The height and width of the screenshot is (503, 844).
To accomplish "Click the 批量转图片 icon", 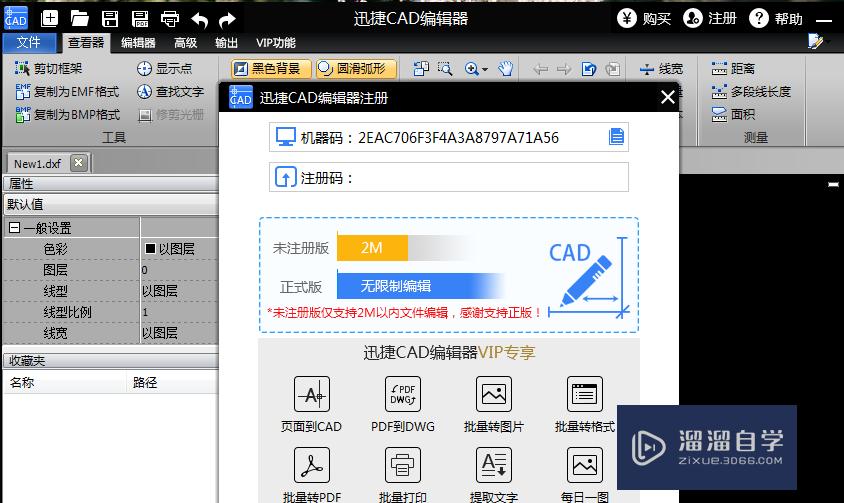I will click(x=494, y=394).
